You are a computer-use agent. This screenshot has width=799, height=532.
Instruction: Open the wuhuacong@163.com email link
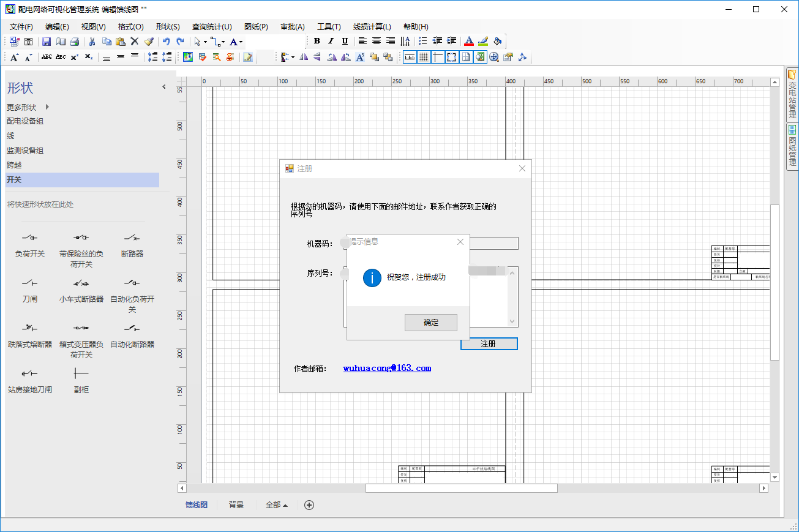pyautogui.click(x=387, y=368)
